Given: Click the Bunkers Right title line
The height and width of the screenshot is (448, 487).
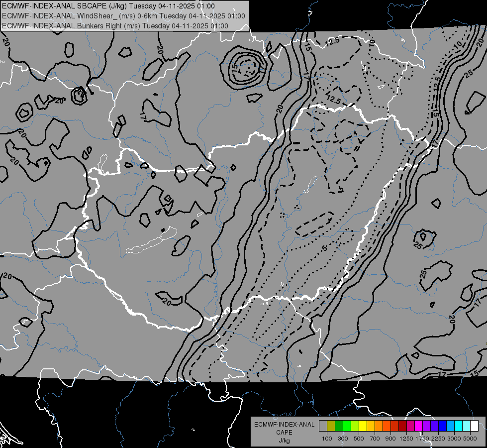Looking at the screenshot, I should (x=115, y=26).
